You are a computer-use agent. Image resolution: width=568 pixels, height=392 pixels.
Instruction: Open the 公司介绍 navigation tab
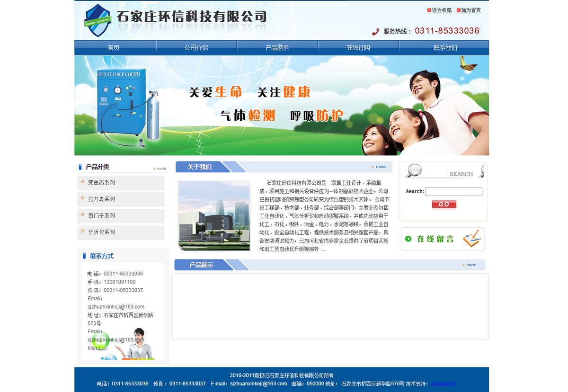[x=196, y=48]
